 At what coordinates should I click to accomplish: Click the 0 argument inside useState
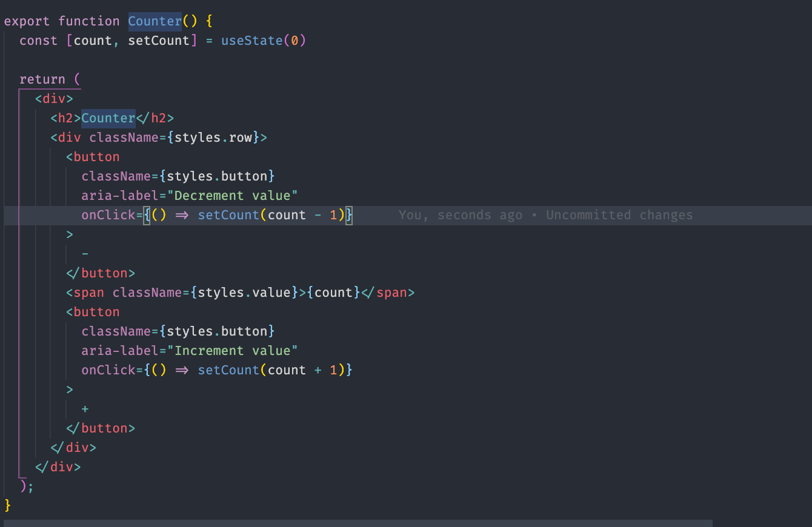[295, 41]
